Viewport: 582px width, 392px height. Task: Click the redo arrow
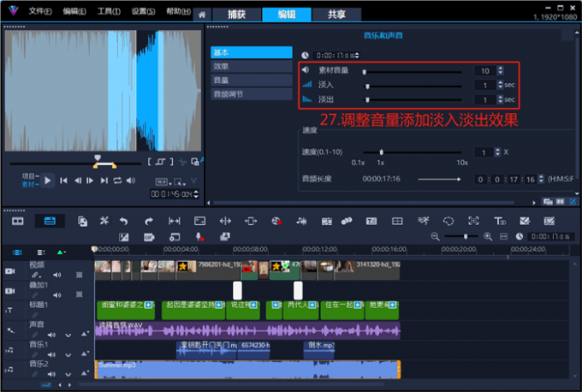pyautogui.click(x=149, y=221)
